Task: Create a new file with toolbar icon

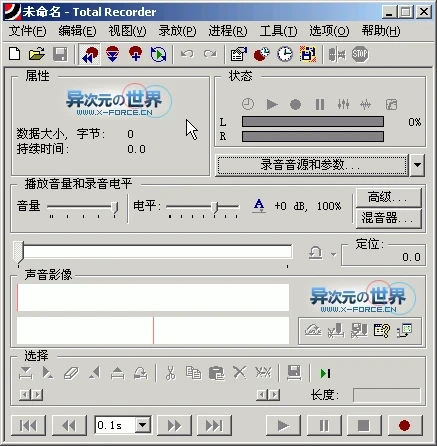Action: 15,54
